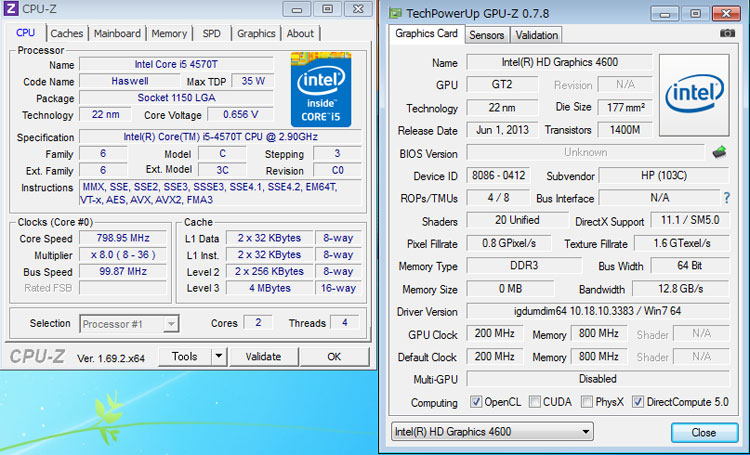Click the GPU Name field Intel(R) HD Graphics 4600
Viewport: 750px width, 455px height.
[x=559, y=62]
